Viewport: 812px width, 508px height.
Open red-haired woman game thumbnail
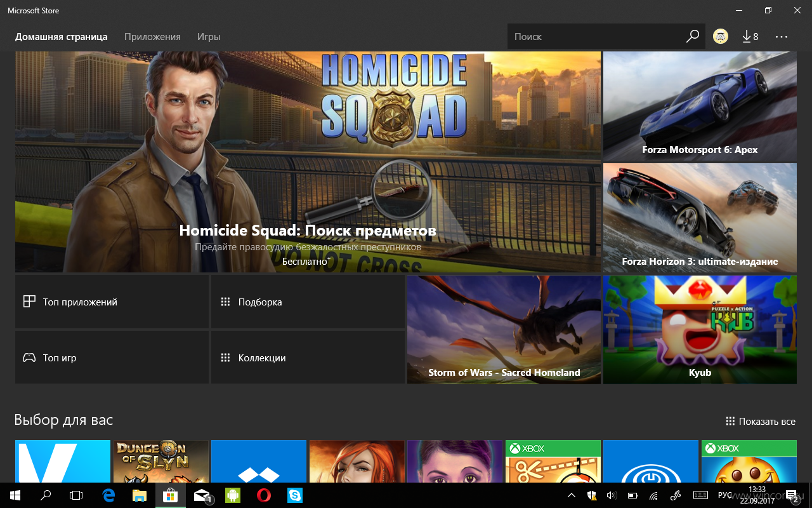pyautogui.click(x=357, y=461)
